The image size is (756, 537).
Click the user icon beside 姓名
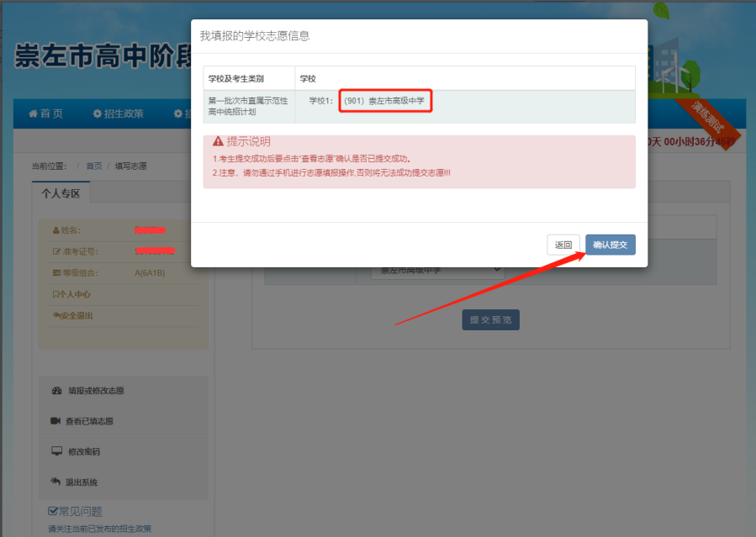[x=56, y=230]
